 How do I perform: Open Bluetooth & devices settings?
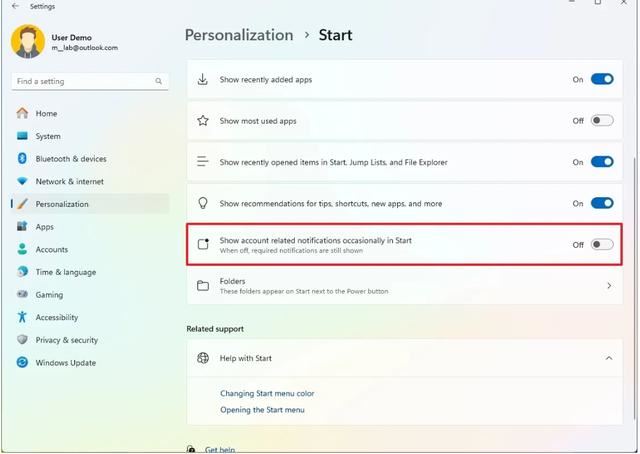tap(70, 159)
